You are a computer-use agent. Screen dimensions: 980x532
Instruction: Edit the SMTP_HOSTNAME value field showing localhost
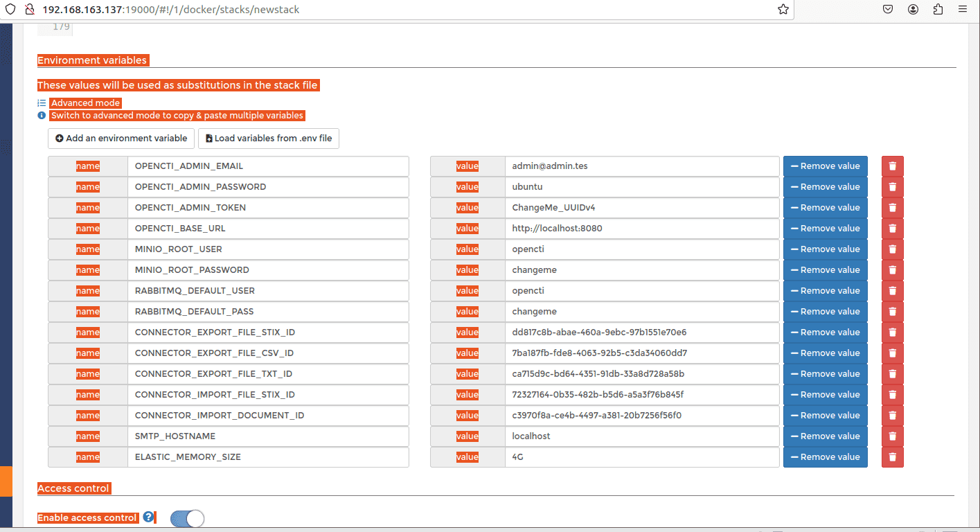[x=642, y=436]
